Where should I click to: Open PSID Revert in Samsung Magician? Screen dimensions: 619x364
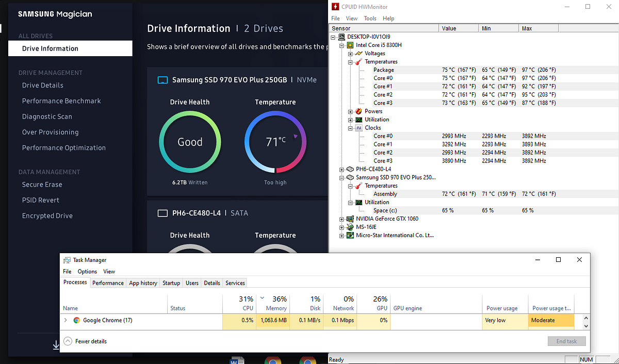tap(41, 200)
